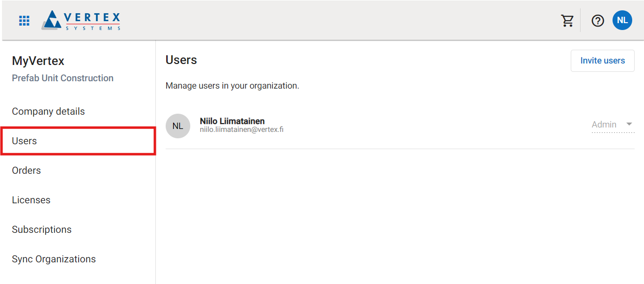Open Sync Organizations page
This screenshot has width=644, height=284.
click(54, 259)
